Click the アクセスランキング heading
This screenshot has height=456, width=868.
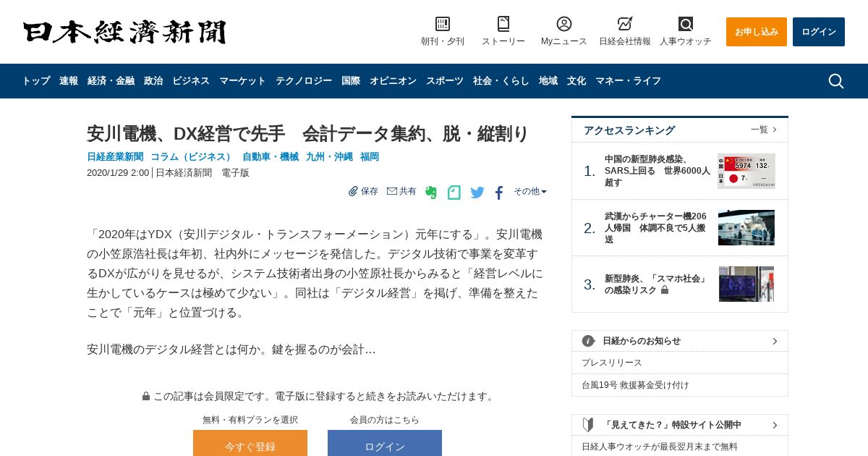click(629, 130)
